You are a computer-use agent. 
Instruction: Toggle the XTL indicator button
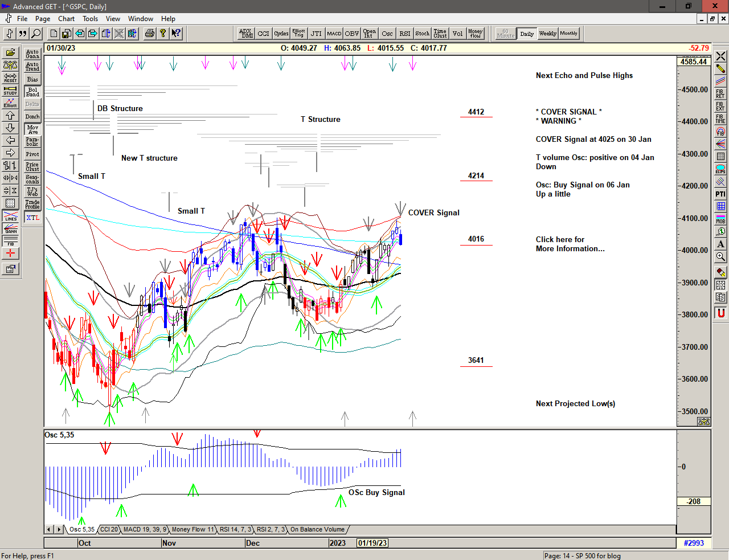click(x=32, y=218)
